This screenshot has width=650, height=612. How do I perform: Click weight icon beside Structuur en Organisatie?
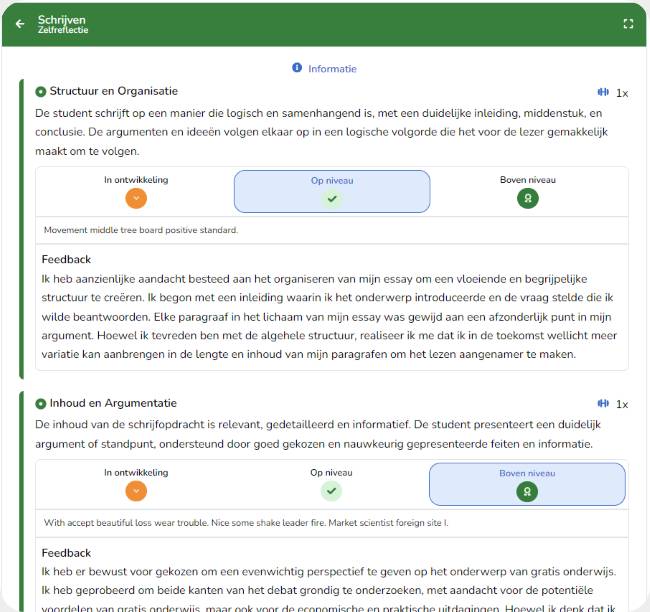tap(603, 92)
